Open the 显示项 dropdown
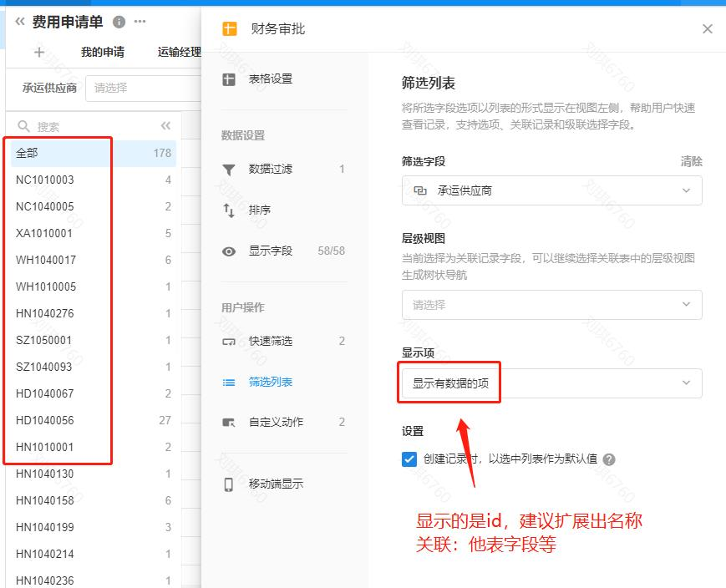The width and height of the screenshot is (726, 588). point(551,383)
